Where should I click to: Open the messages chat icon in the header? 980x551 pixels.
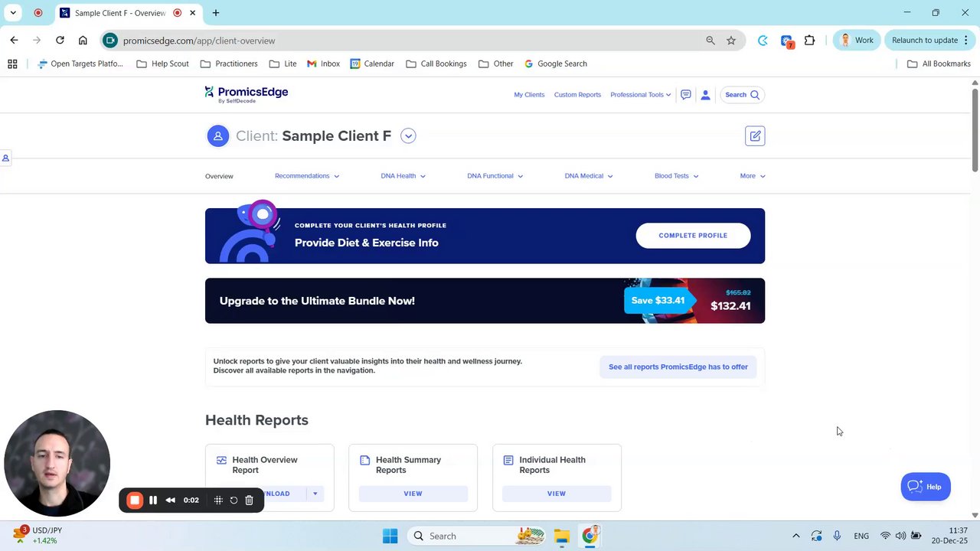685,95
